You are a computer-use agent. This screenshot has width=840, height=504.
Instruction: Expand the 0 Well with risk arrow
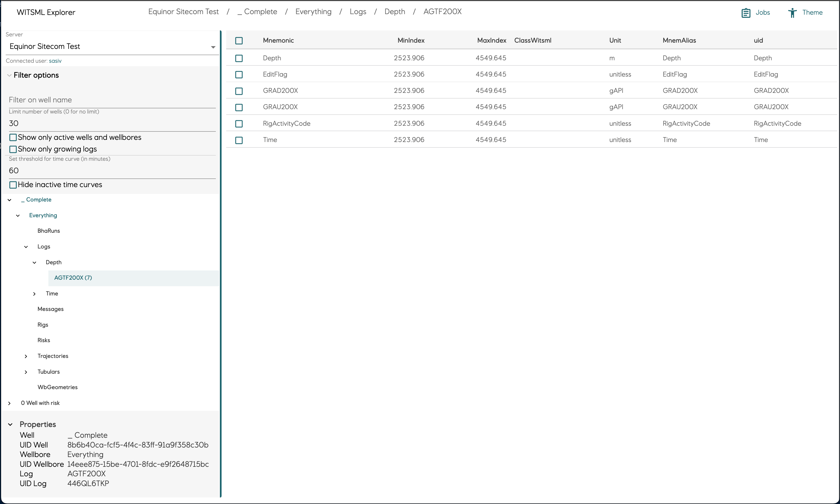point(10,403)
